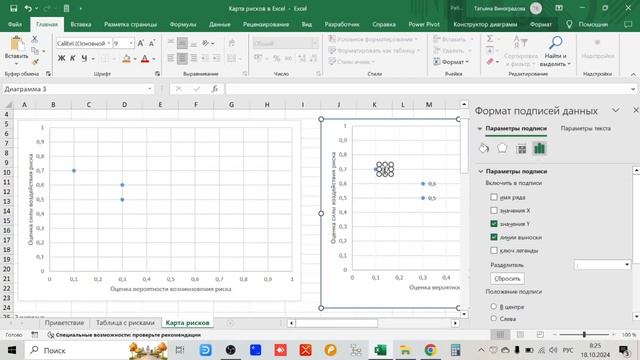Open Fill & Line paint bucket tab icon
The image size is (640, 360).
click(484, 149)
